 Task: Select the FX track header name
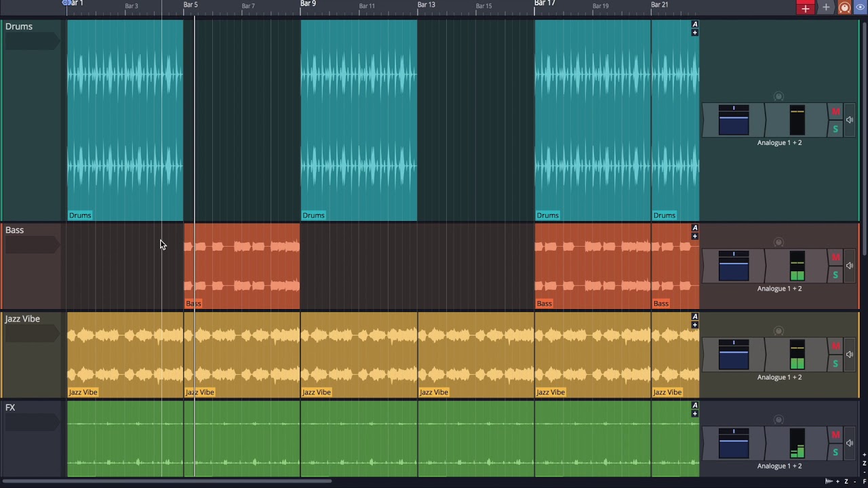[10, 407]
